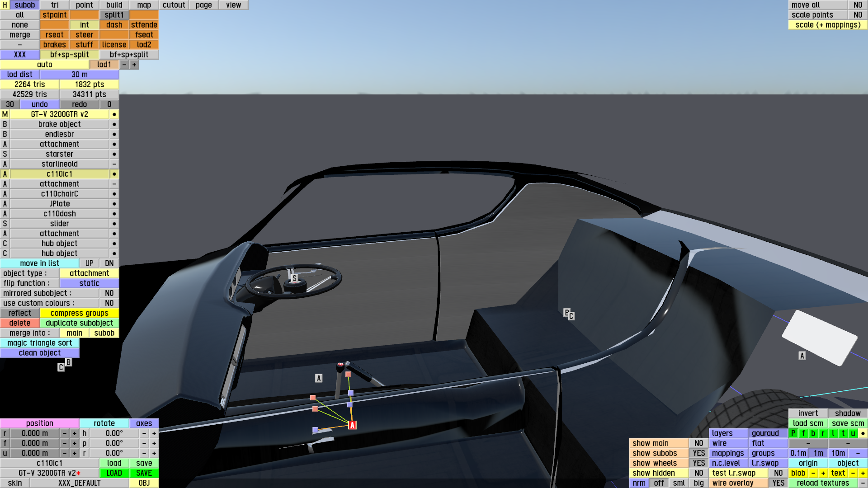Select the stpaint orange group swatch
Screen dimensions: 868x488
click(x=54, y=15)
